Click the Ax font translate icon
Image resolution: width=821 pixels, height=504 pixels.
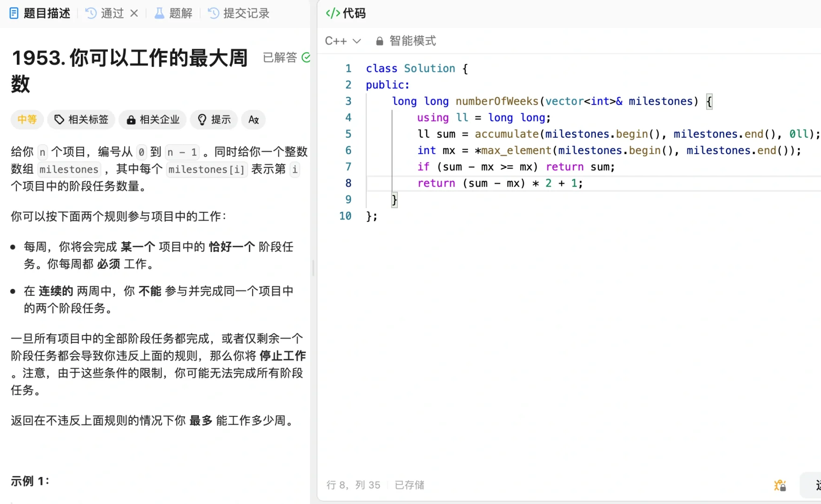pos(254,119)
